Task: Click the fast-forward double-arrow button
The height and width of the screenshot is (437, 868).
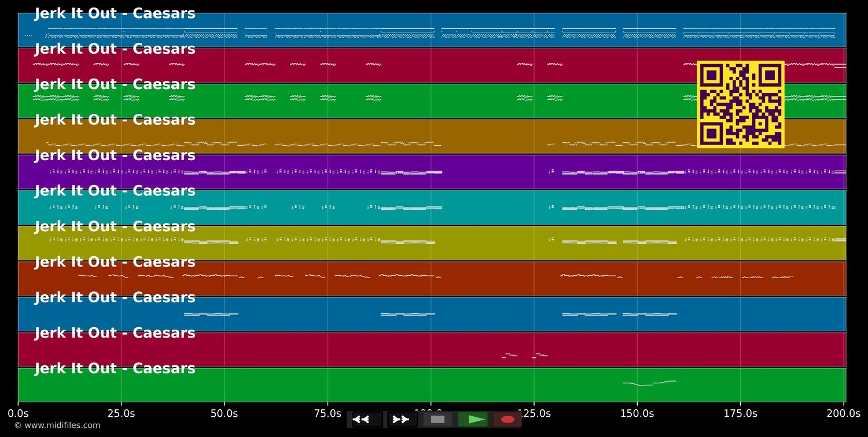Action: 402,419
